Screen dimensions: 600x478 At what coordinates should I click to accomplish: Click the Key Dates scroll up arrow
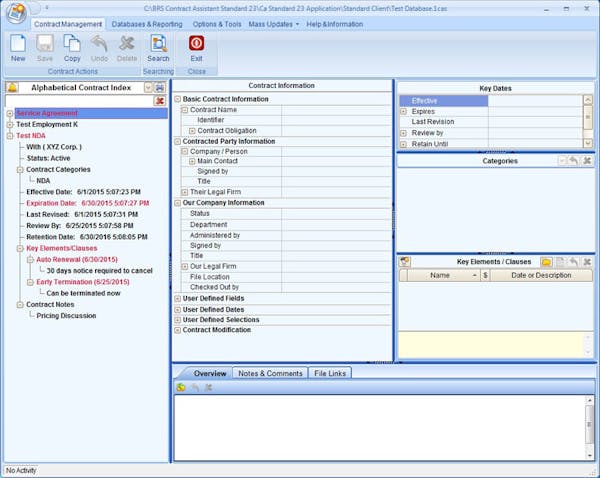tap(588, 100)
